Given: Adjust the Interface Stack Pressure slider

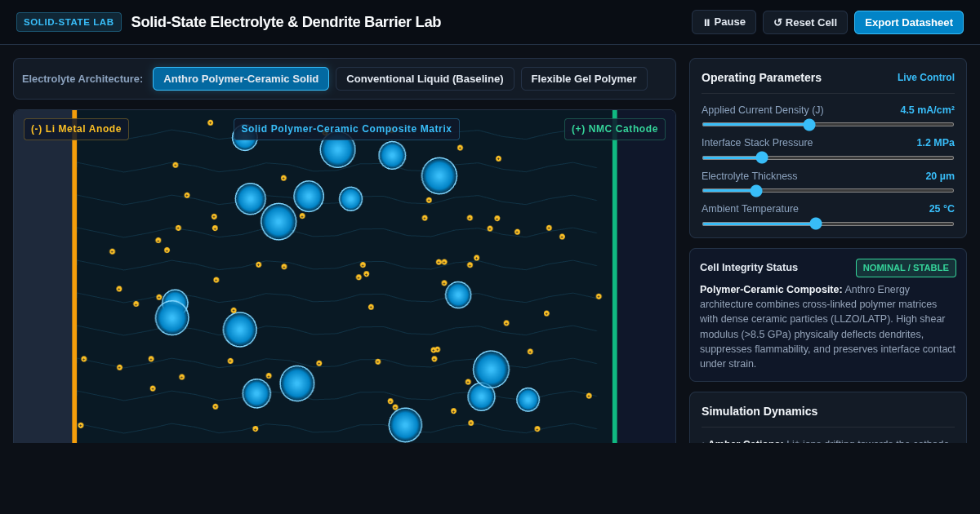Looking at the screenshot, I should coord(828,157).
